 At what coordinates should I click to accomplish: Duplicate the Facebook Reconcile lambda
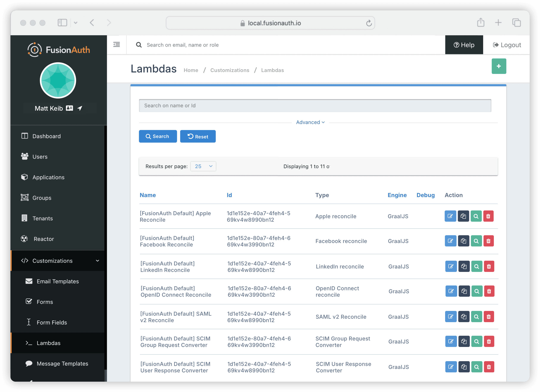[464, 241]
